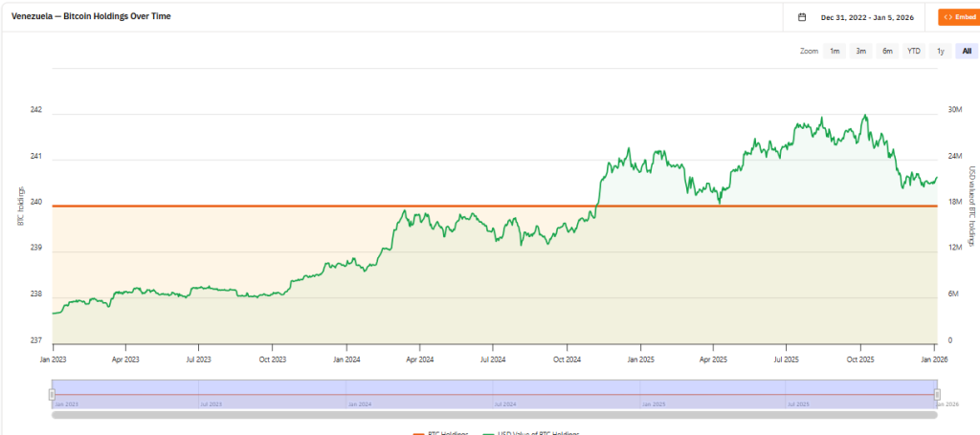Set zoom to 3m
Image resolution: width=980 pixels, height=435 pixels.
[x=861, y=51]
